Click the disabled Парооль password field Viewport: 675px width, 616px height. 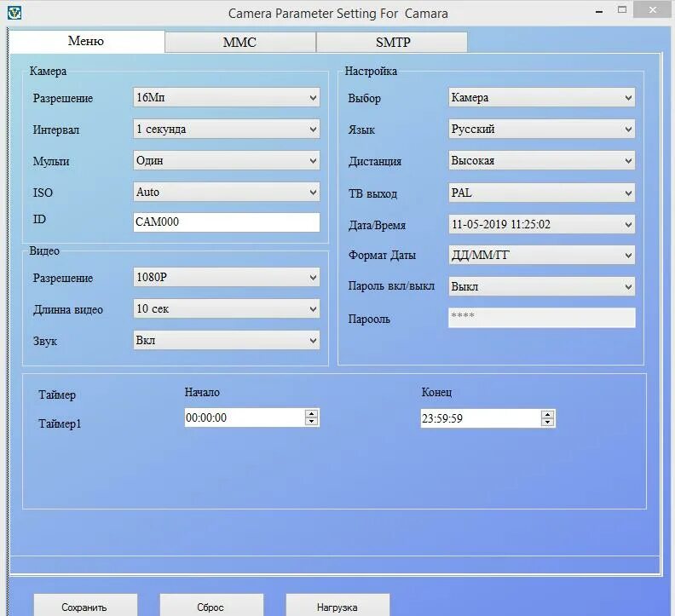coord(541,318)
